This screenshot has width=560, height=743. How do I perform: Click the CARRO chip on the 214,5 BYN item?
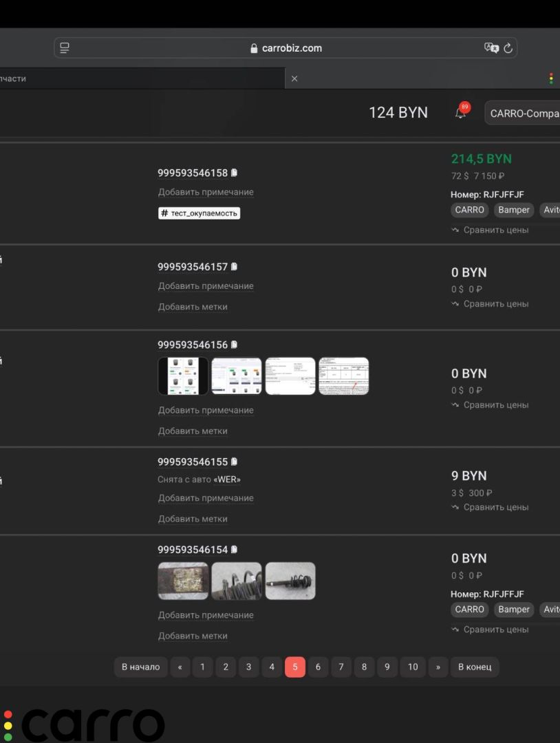coord(469,210)
